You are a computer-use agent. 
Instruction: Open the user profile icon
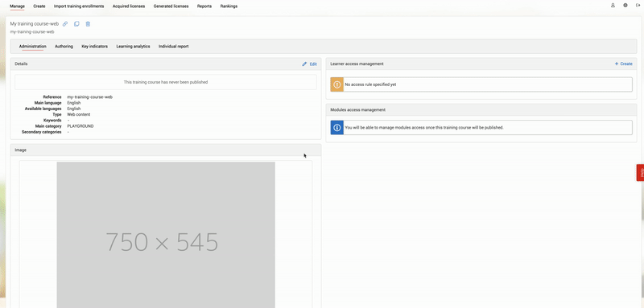point(613,6)
